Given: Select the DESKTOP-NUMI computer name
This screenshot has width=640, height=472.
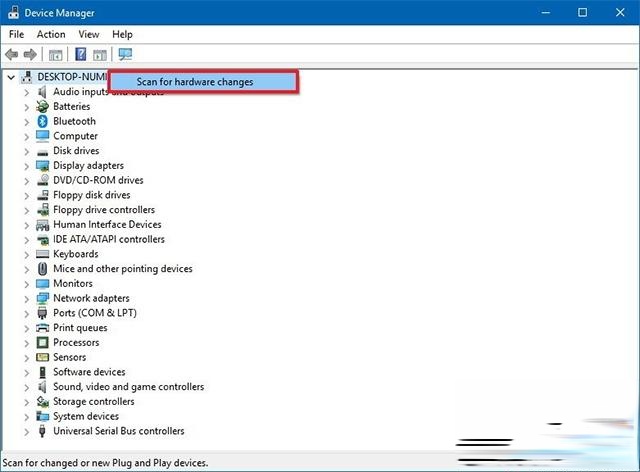Looking at the screenshot, I should point(72,77).
